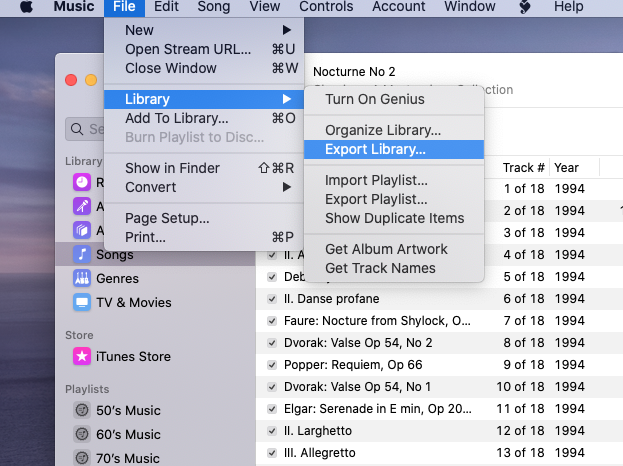Click the Nocturne No 2 now playing title
This screenshot has height=466, width=623.
pos(354,72)
